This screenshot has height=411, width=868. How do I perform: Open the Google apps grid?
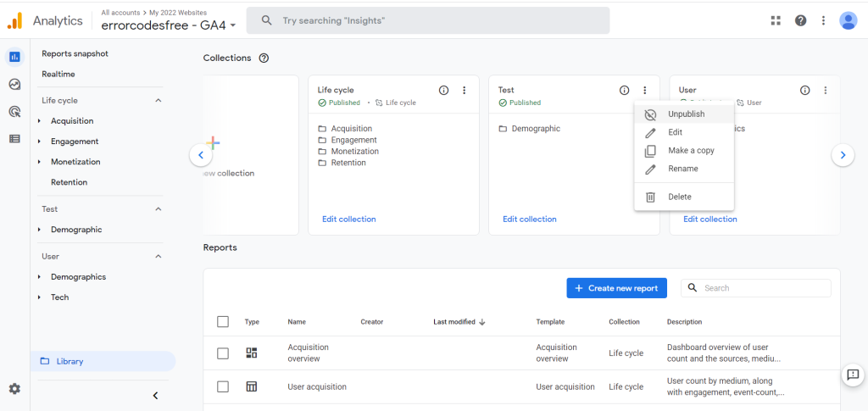coord(776,20)
